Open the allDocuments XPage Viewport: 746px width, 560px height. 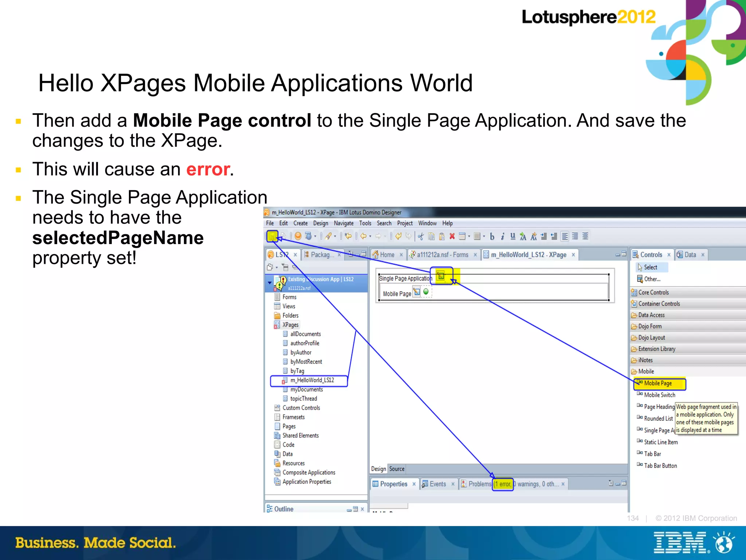point(305,334)
